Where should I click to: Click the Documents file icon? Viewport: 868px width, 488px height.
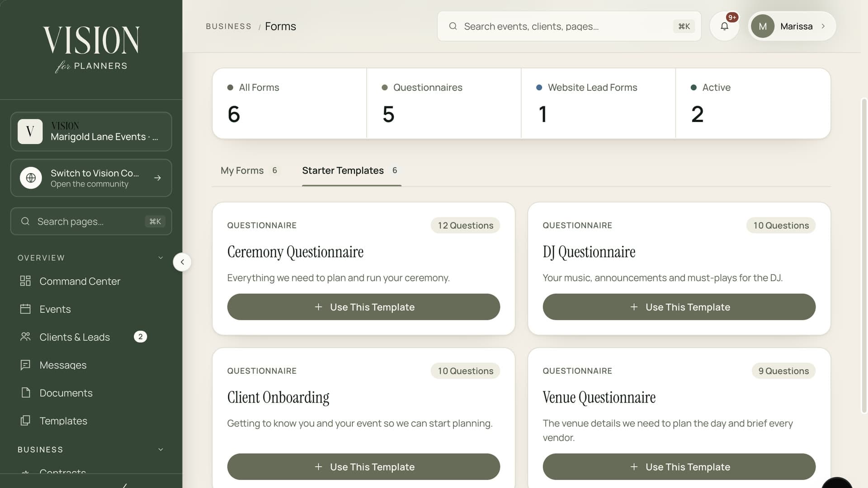point(25,393)
